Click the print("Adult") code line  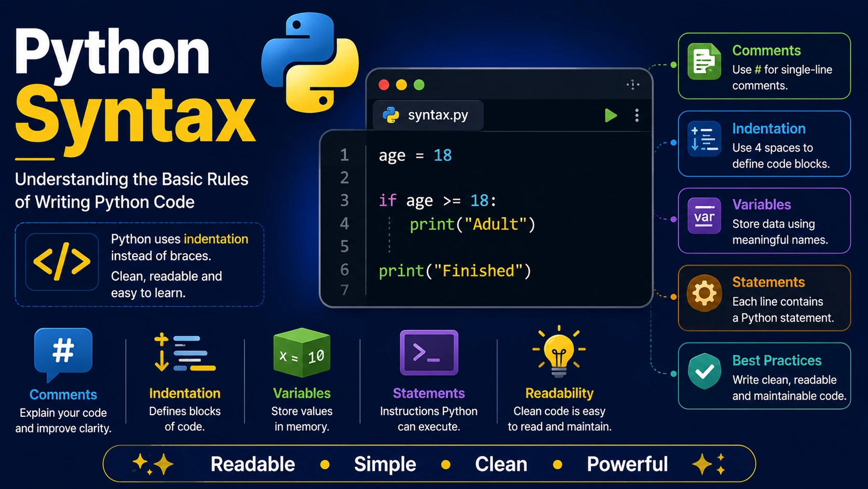[472, 224]
